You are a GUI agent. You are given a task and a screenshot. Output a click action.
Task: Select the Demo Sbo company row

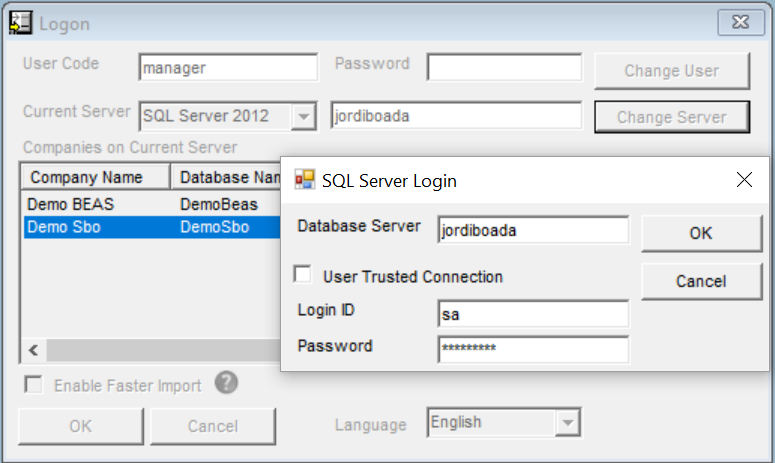click(x=152, y=227)
